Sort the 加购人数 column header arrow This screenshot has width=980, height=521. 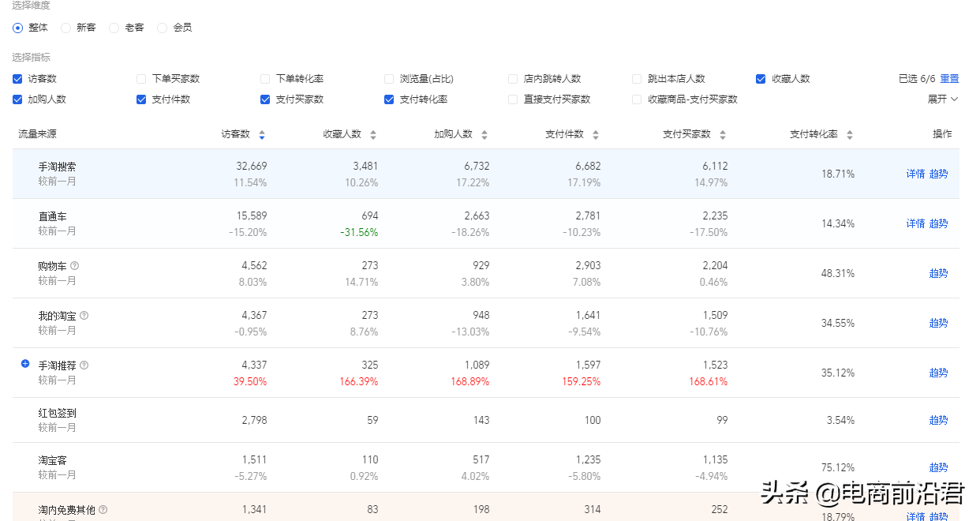coord(484,134)
